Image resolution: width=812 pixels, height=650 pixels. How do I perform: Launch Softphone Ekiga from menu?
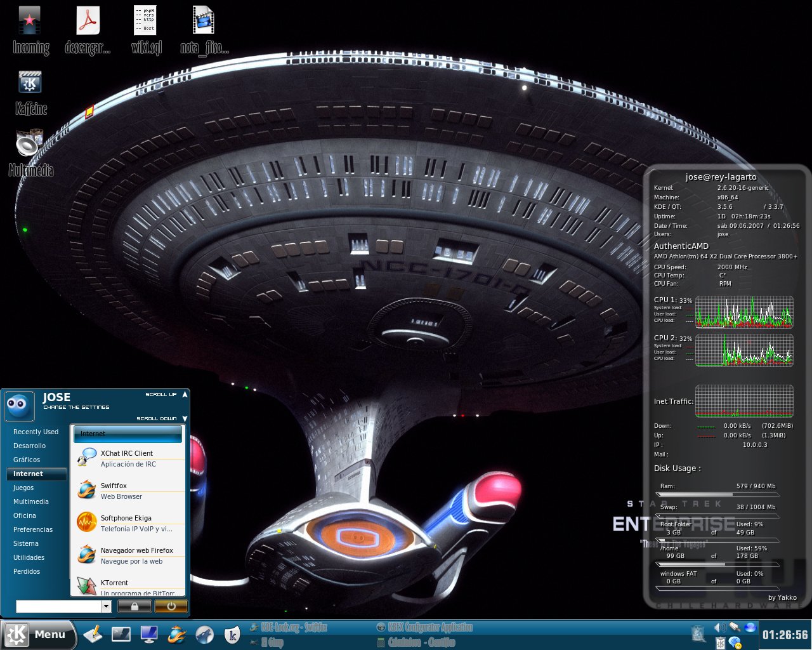(129, 523)
